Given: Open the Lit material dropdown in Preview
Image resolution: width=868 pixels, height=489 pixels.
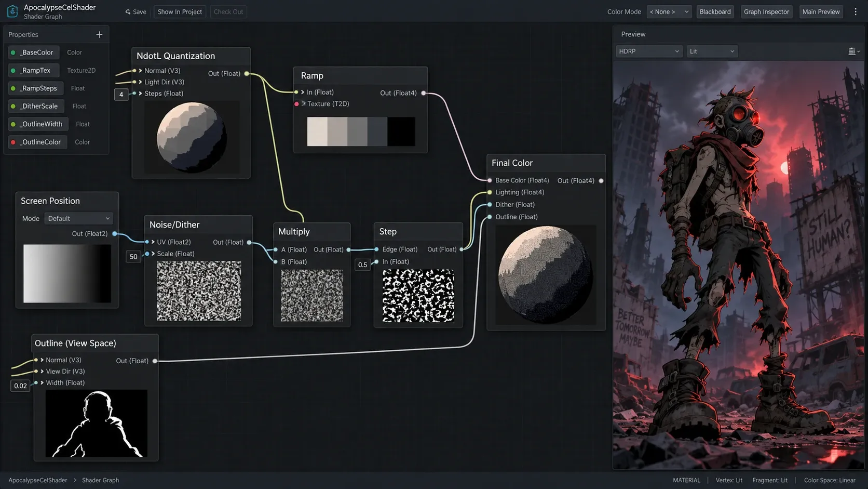Looking at the screenshot, I should coord(712,51).
